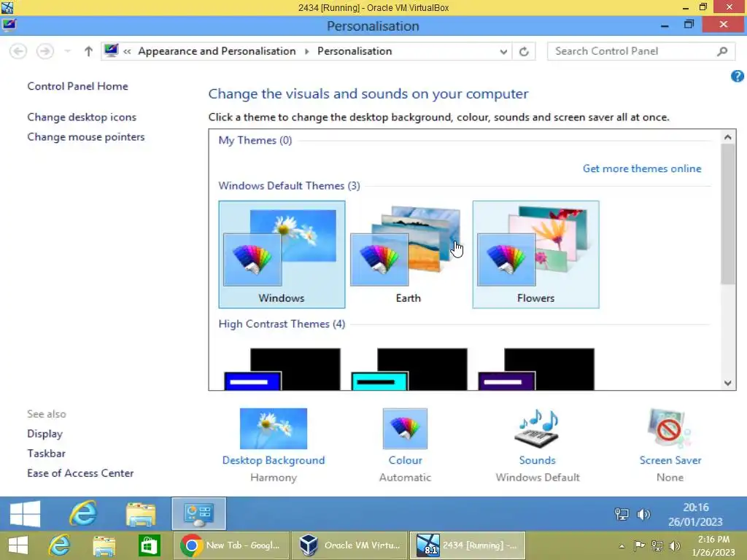Click guest network tray icon
Image resolution: width=747 pixels, height=560 pixels.
coord(622,514)
